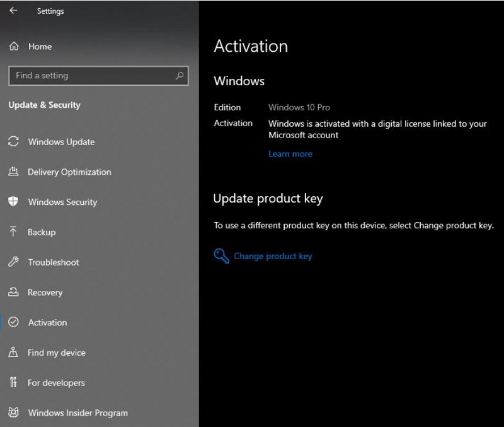The height and width of the screenshot is (427, 504).
Task: Click the Change product key link
Action: (x=273, y=256)
